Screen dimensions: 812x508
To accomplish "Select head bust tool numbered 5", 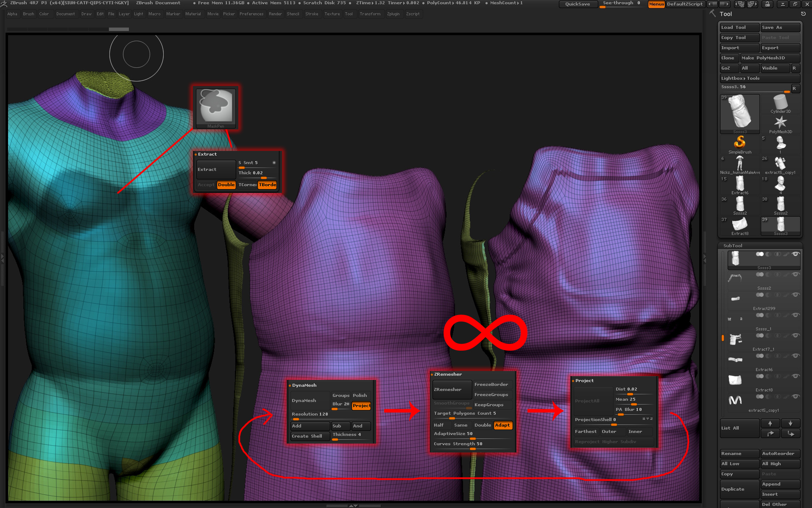I will point(780,145).
